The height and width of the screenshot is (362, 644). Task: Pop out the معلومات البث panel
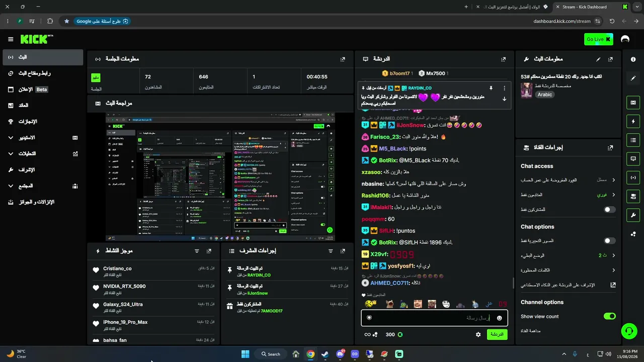[x=610, y=59]
